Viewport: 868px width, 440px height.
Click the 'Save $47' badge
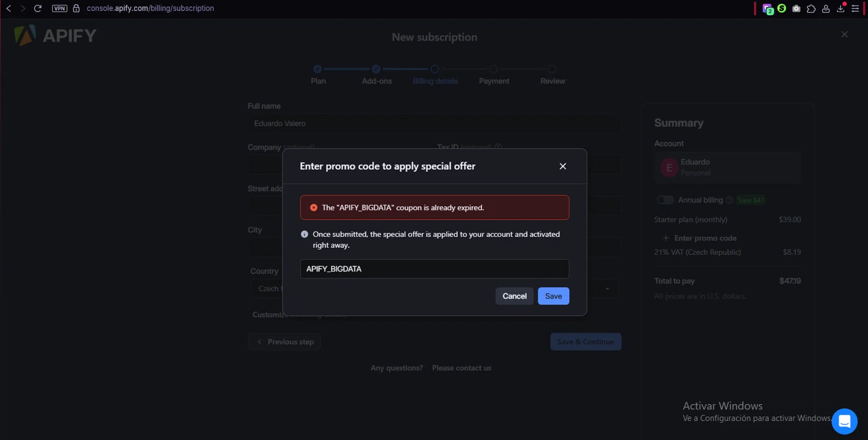[x=751, y=200]
